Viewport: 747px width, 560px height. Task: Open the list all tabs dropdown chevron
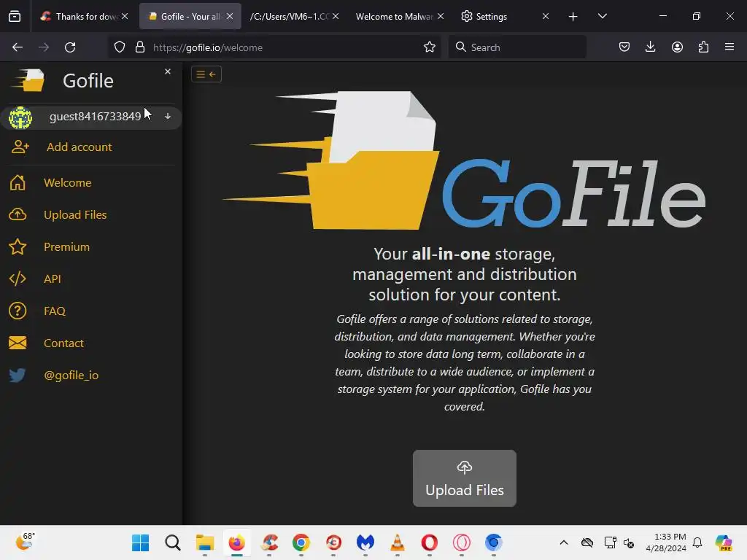point(602,16)
